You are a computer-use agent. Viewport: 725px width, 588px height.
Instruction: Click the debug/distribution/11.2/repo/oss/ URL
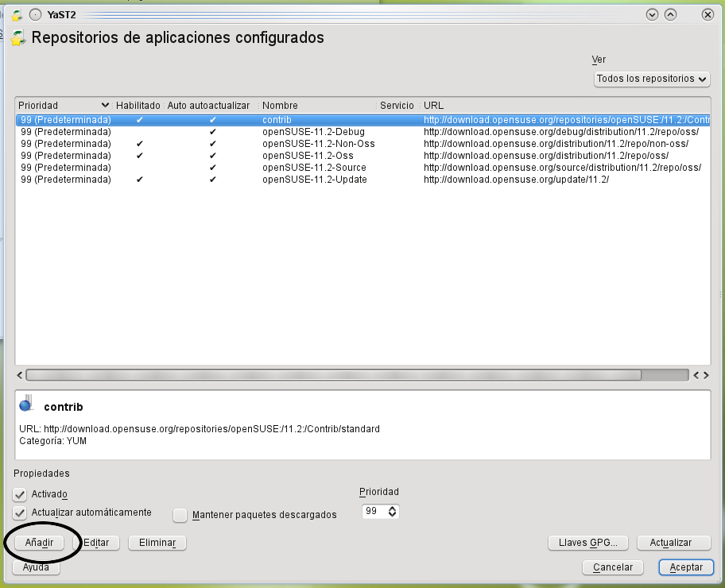[561, 132]
